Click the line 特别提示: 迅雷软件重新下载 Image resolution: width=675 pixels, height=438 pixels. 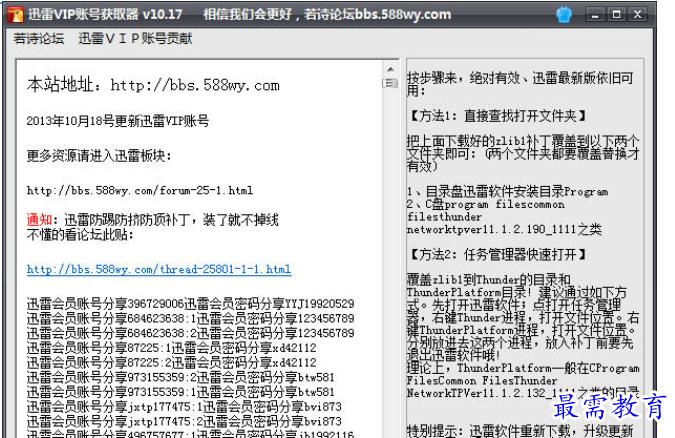click(x=520, y=431)
